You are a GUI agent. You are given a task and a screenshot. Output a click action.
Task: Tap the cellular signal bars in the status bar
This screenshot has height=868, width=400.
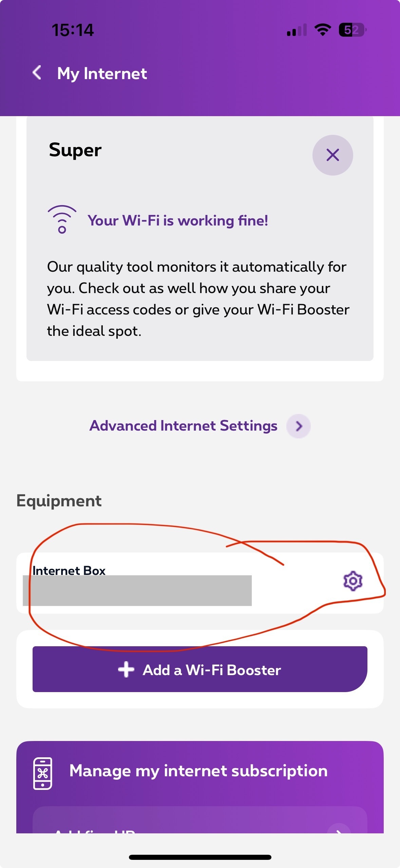point(297,30)
